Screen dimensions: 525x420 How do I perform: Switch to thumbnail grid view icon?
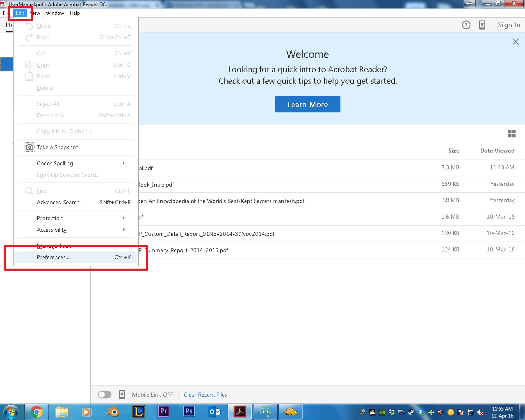coord(512,134)
